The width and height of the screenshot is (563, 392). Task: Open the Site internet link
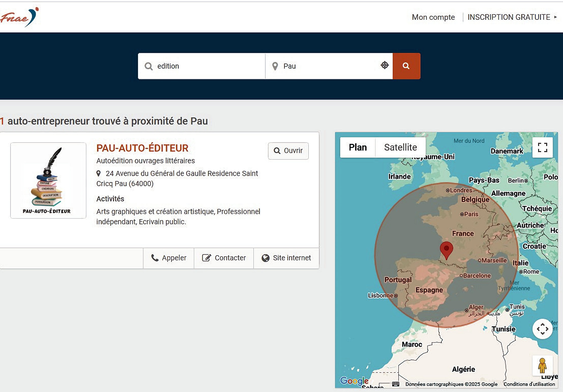pos(286,258)
